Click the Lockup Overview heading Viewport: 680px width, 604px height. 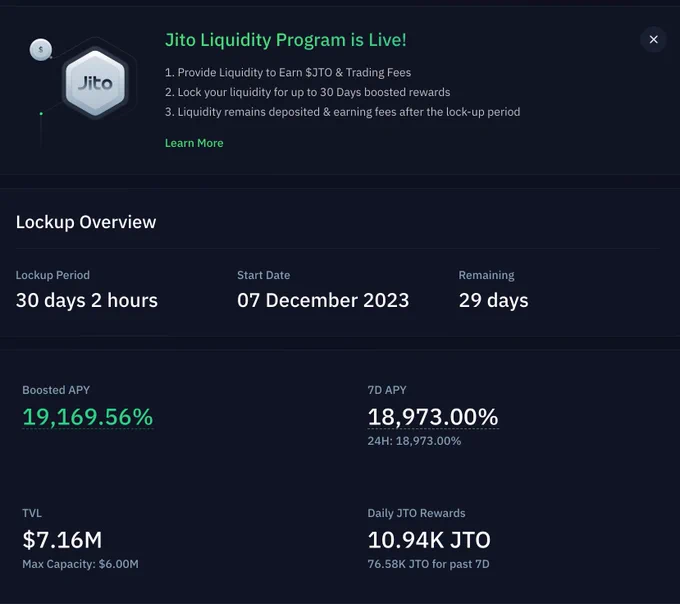point(86,222)
